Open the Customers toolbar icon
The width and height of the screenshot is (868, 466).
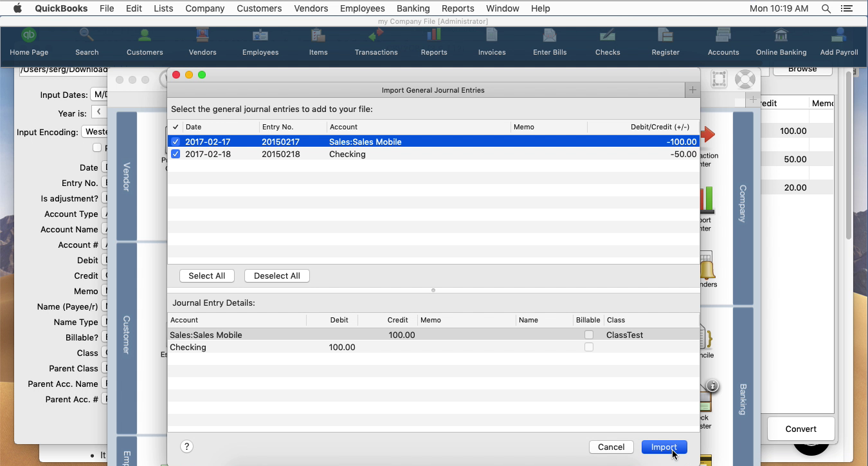145,42
